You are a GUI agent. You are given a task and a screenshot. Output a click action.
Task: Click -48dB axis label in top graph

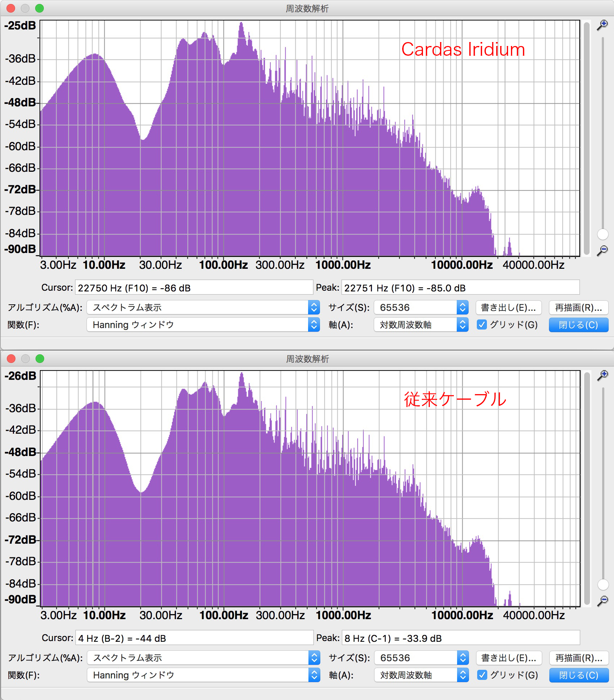20,102
